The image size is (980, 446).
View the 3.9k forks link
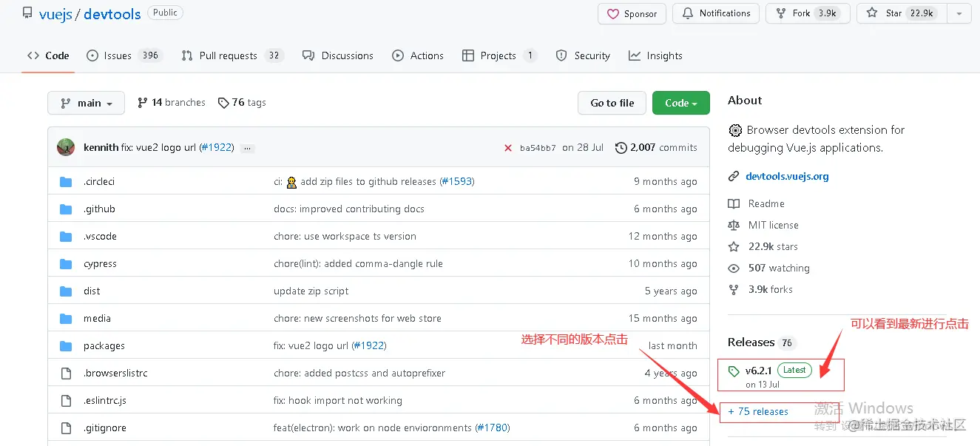tap(760, 289)
